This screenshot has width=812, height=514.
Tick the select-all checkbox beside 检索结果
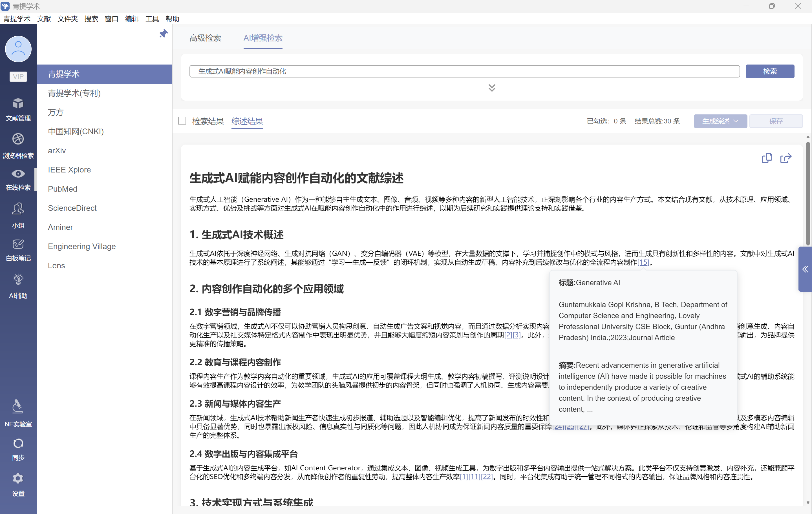(182, 121)
